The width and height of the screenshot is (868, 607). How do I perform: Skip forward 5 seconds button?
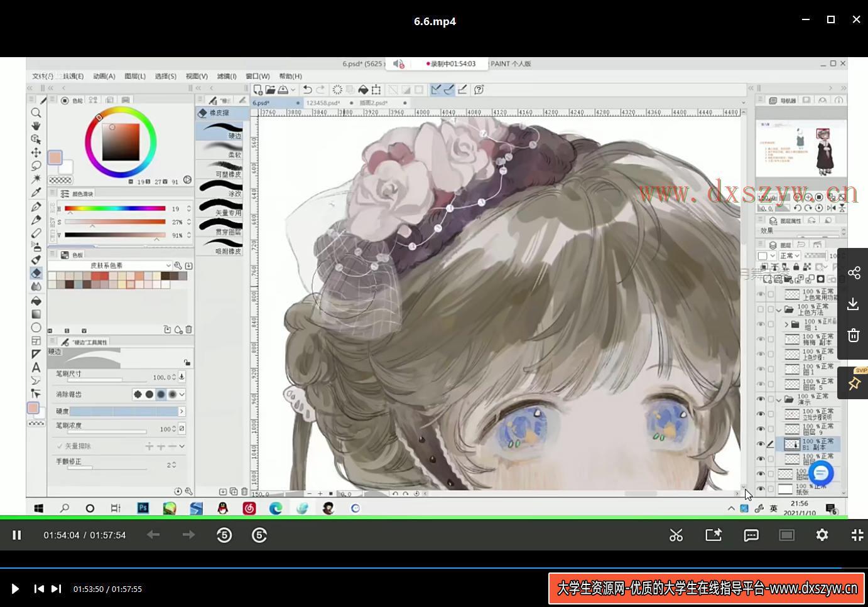coord(259,535)
